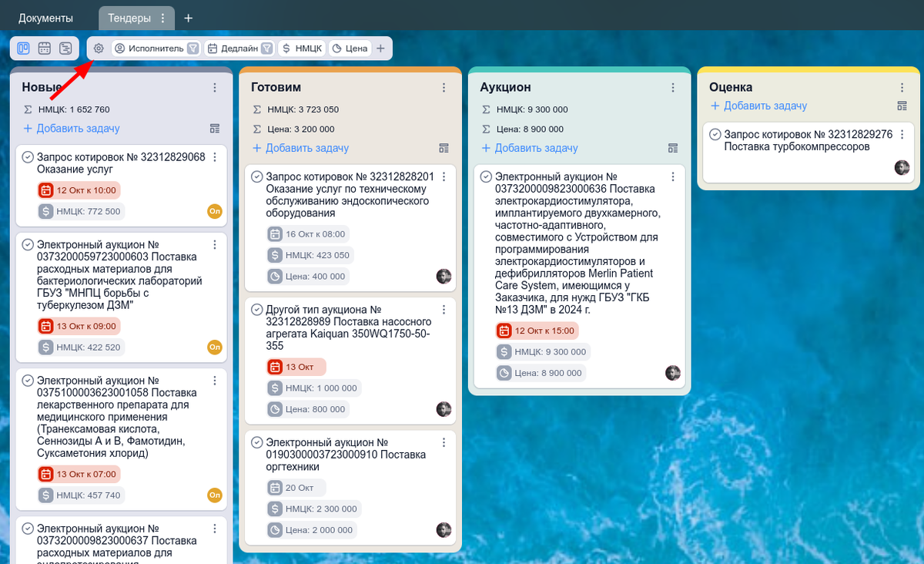Click Цена: 2 000 000 value
The height and width of the screenshot is (564, 924).
(x=312, y=530)
